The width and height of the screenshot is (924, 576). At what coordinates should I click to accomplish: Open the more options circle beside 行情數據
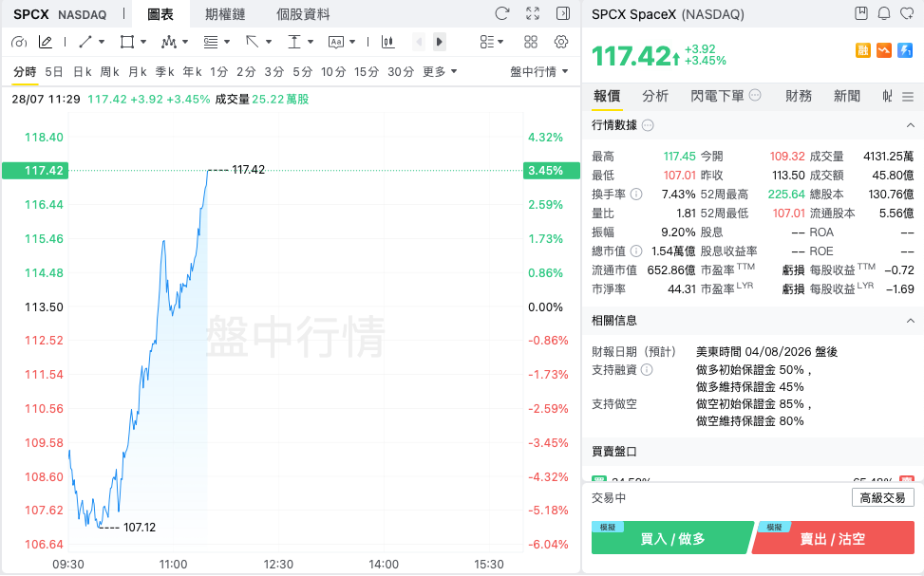(648, 125)
